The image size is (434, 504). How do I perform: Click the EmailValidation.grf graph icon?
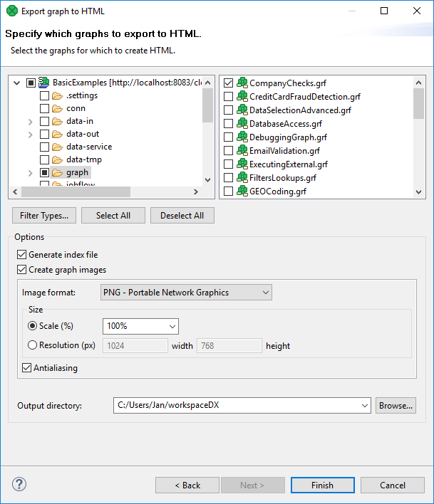coord(242,151)
